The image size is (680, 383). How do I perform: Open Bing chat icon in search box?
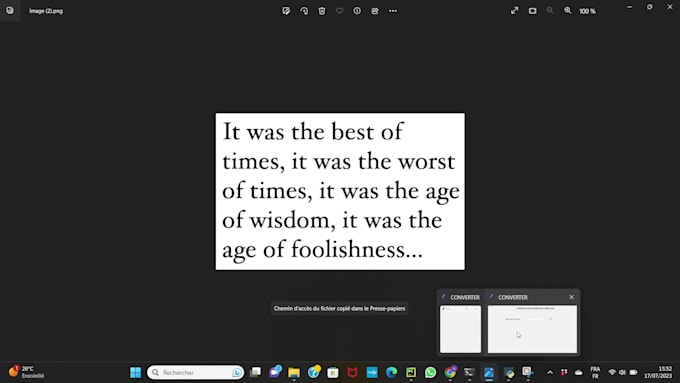(237, 373)
